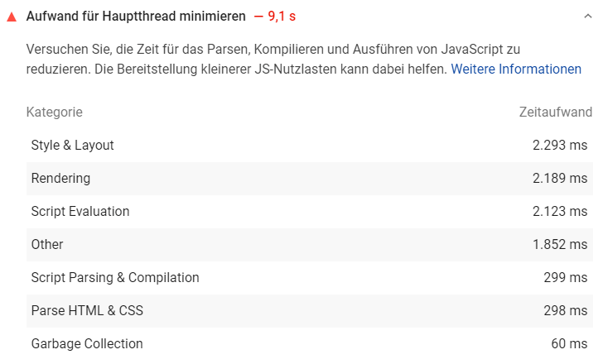
Task: Select the Script Evaluation row
Action: point(310,212)
